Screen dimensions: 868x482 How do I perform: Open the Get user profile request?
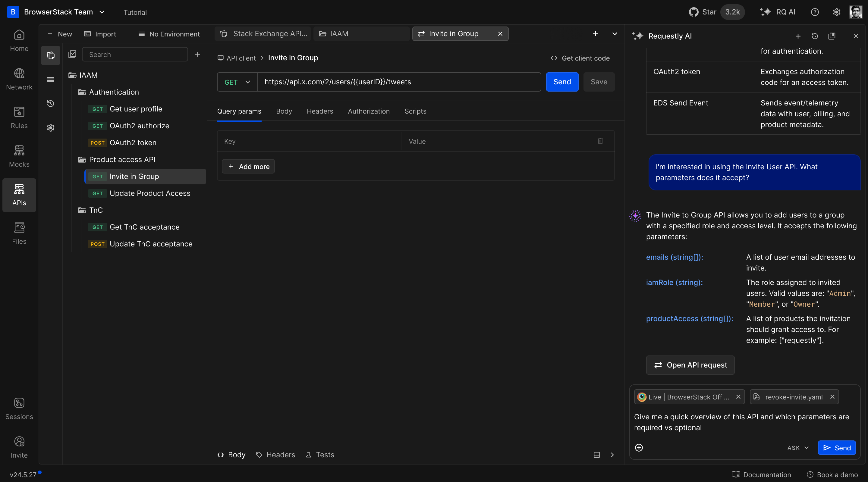click(145, 109)
